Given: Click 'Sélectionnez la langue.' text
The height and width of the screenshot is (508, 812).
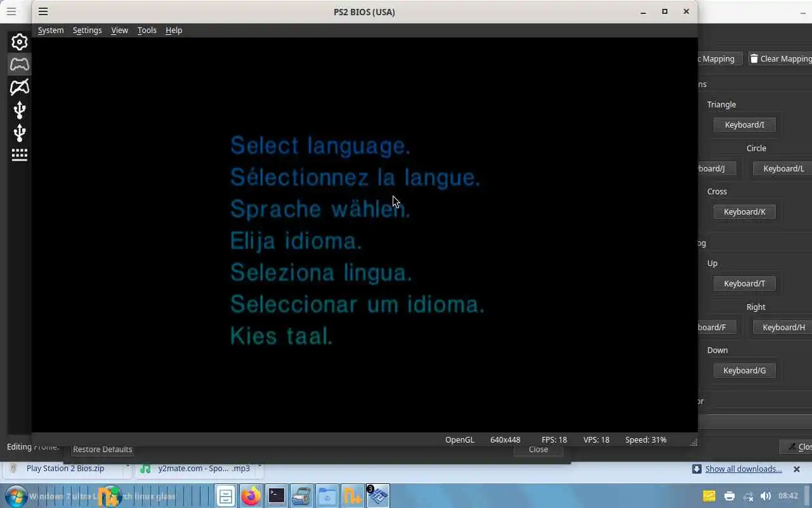Looking at the screenshot, I should tap(355, 177).
